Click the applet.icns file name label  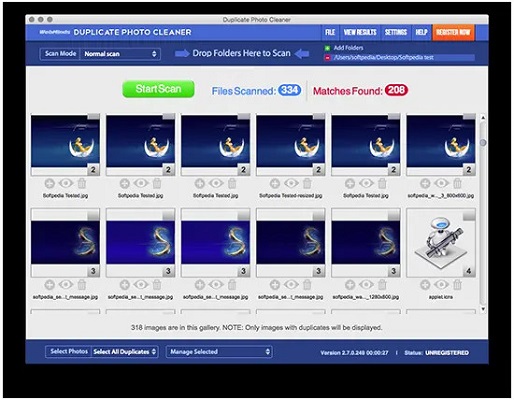(x=441, y=297)
